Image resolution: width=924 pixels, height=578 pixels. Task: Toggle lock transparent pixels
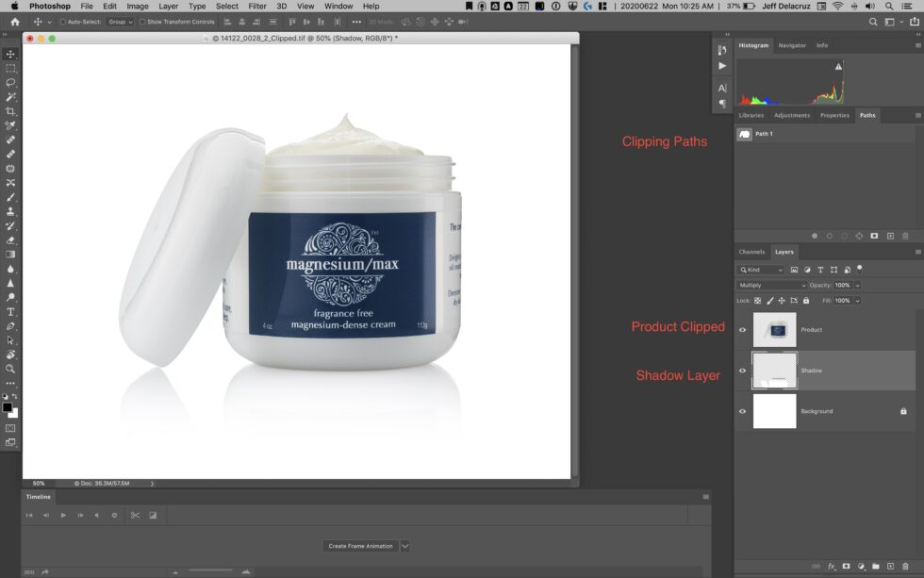point(758,301)
